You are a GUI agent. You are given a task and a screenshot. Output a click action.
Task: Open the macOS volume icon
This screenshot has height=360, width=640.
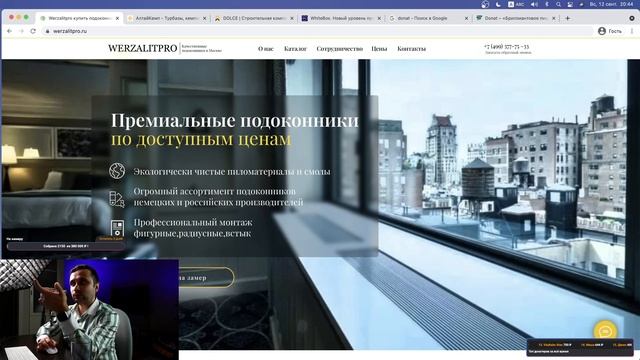[534, 4]
